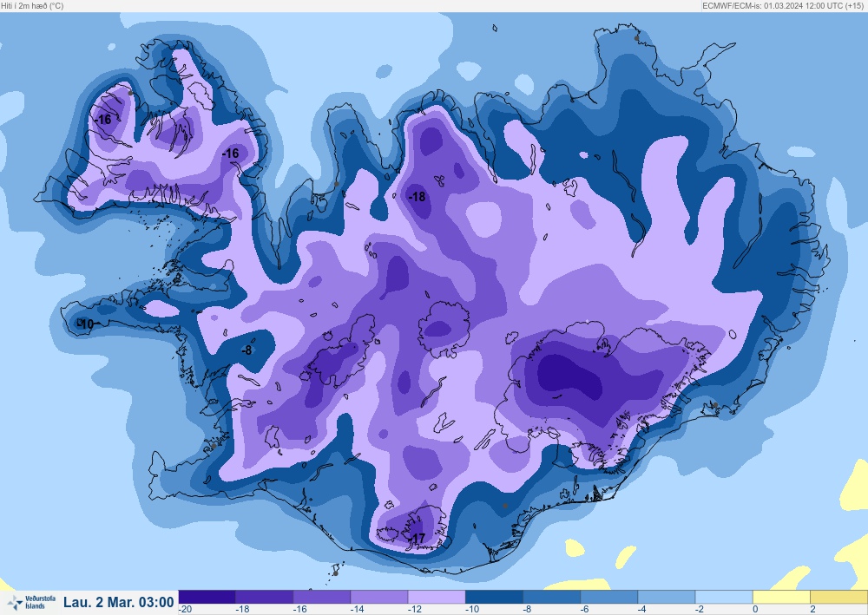Click the station dot at the northeast tip
Image resolution: width=868 pixels, height=615 pixels.
636,37
